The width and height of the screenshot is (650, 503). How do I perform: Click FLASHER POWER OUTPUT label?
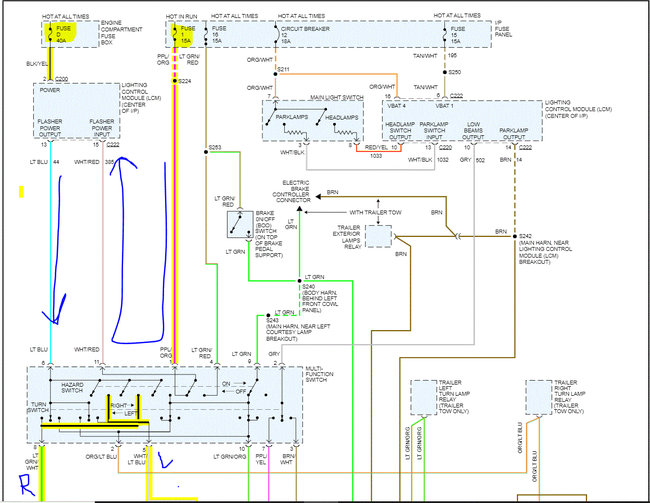[x=50, y=128]
